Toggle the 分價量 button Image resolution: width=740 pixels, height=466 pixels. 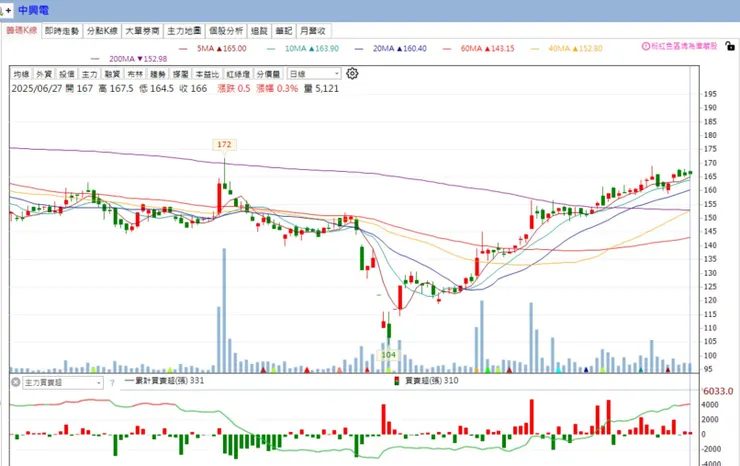coord(269,74)
